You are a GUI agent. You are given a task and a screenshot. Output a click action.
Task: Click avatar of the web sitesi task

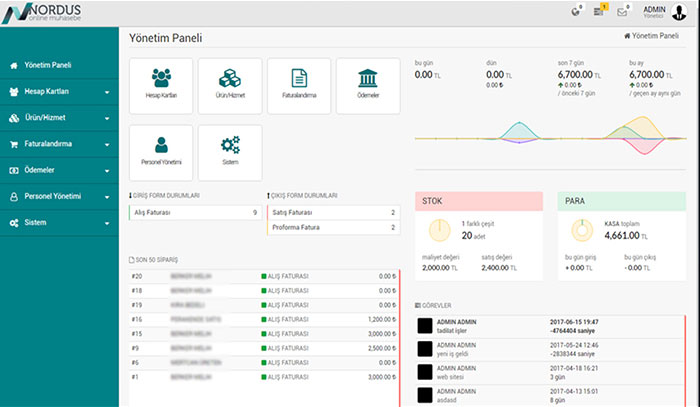425,372
